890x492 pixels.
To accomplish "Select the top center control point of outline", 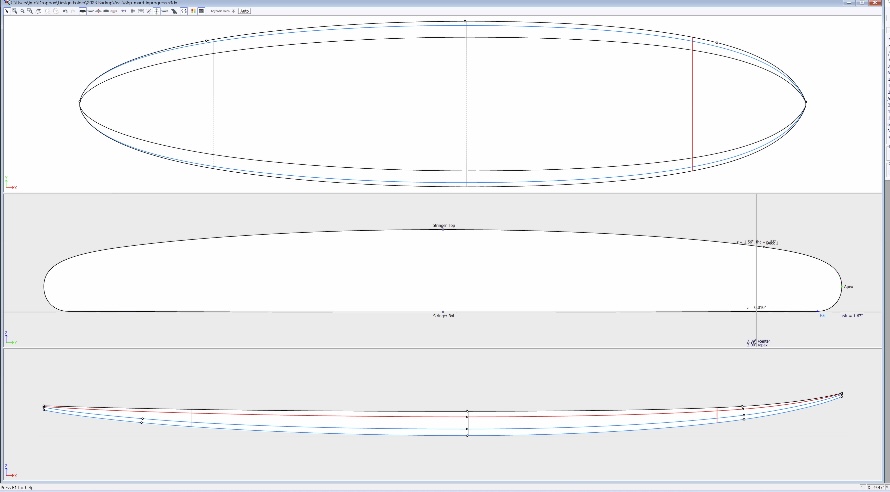I will click(466, 20).
